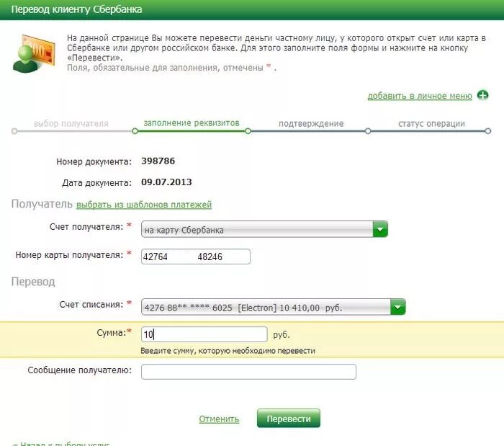Click the hint 'Введите сумму, которую необходимо перевести'

pyautogui.click(x=228, y=351)
